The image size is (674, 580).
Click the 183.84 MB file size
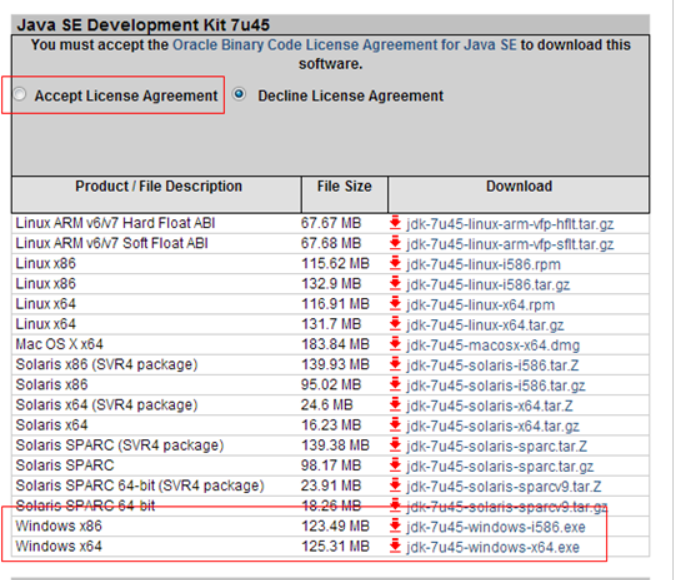click(335, 344)
